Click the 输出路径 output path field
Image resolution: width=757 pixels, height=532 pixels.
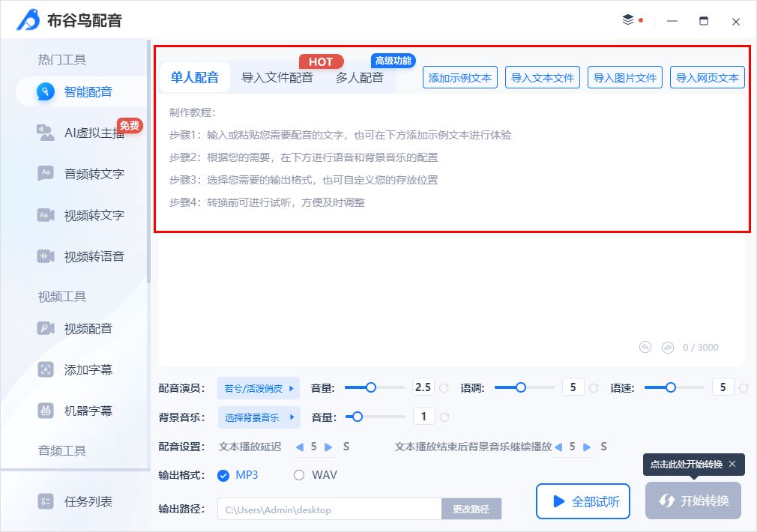330,510
